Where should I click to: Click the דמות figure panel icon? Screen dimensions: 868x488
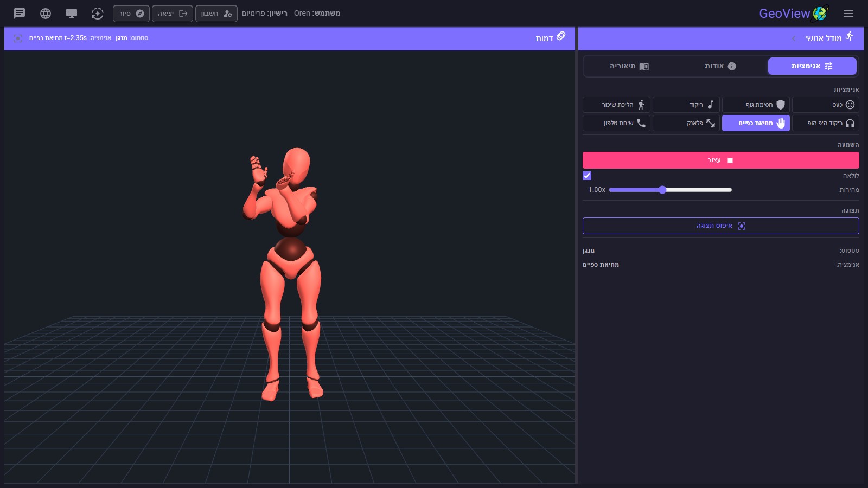(561, 36)
